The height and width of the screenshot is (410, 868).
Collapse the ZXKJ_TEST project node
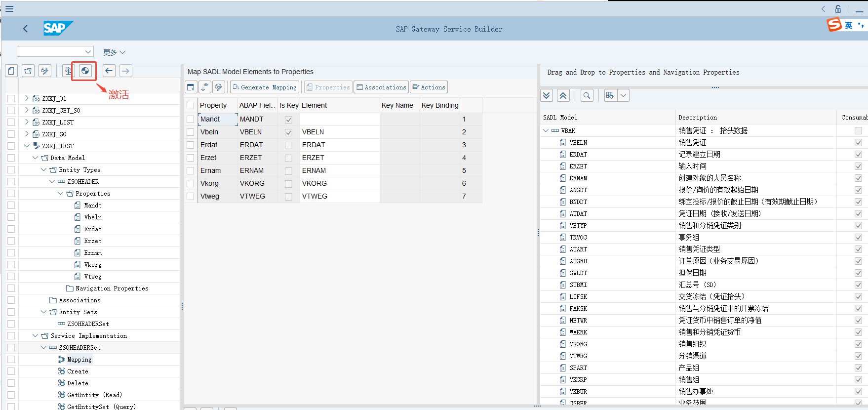(27, 146)
